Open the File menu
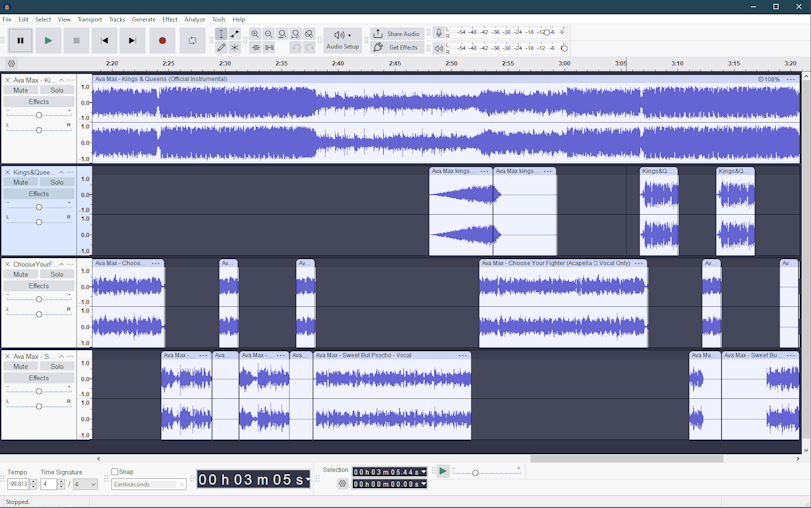The height and width of the screenshot is (508, 811). [7, 19]
